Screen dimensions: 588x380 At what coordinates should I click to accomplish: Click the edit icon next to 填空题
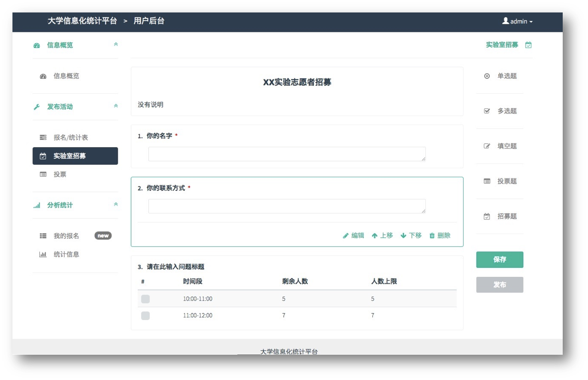click(x=487, y=146)
